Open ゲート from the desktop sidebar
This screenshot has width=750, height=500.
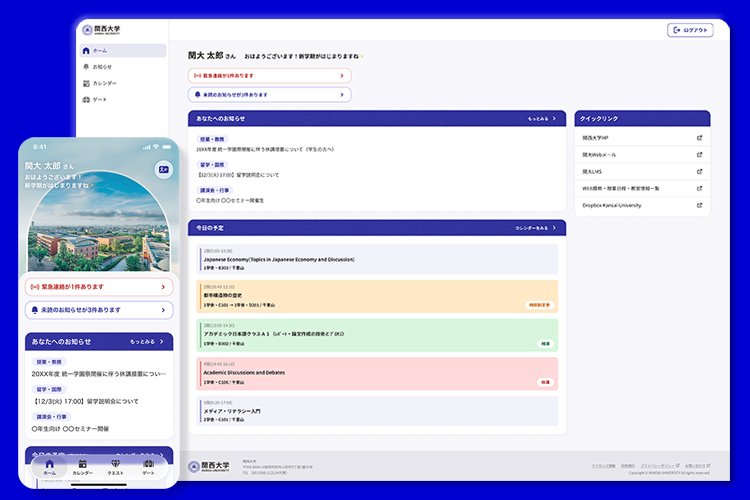click(x=123, y=100)
